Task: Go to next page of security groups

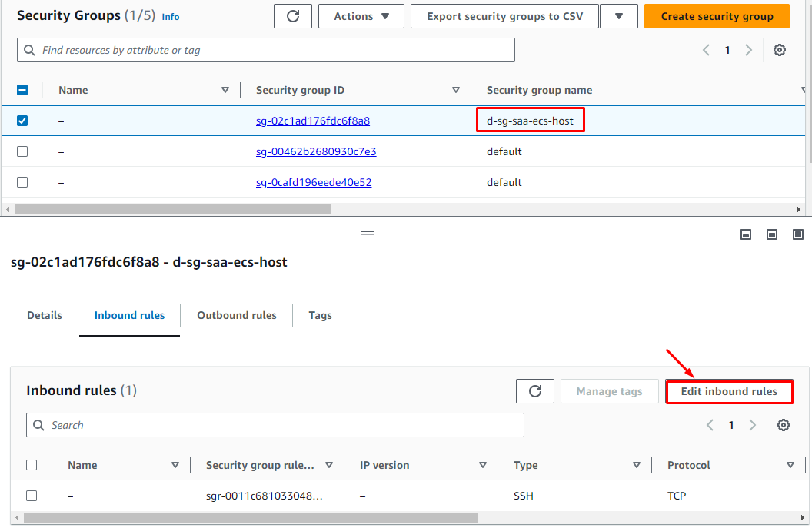Action: coord(748,50)
